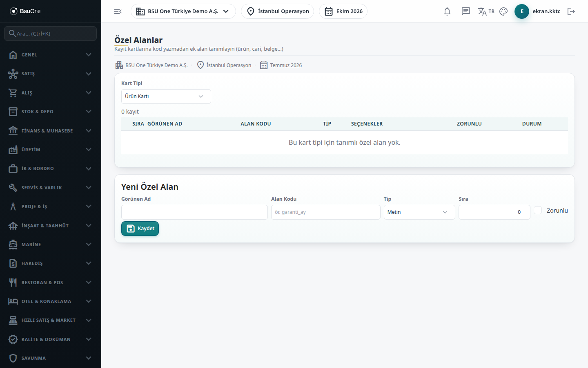Click the logout icon next to ekran.kktc
The width and height of the screenshot is (588, 368).
click(571, 11)
